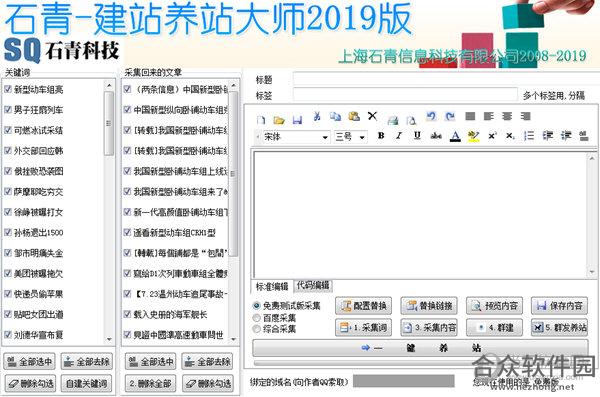Uncheck keyword 男子狂扇列车
This screenshot has width=600, height=397.
click(x=8, y=110)
